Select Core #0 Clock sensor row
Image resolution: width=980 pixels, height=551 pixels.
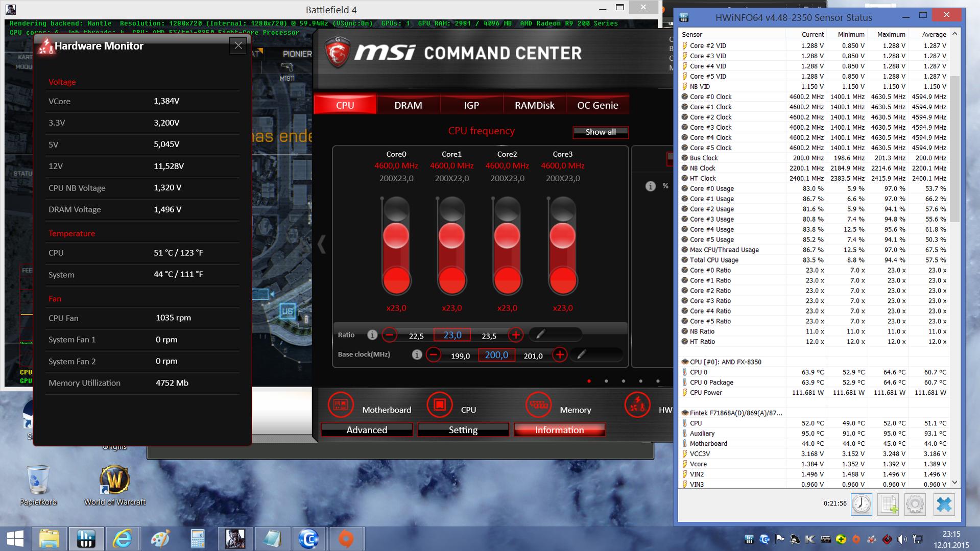(815, 97)
